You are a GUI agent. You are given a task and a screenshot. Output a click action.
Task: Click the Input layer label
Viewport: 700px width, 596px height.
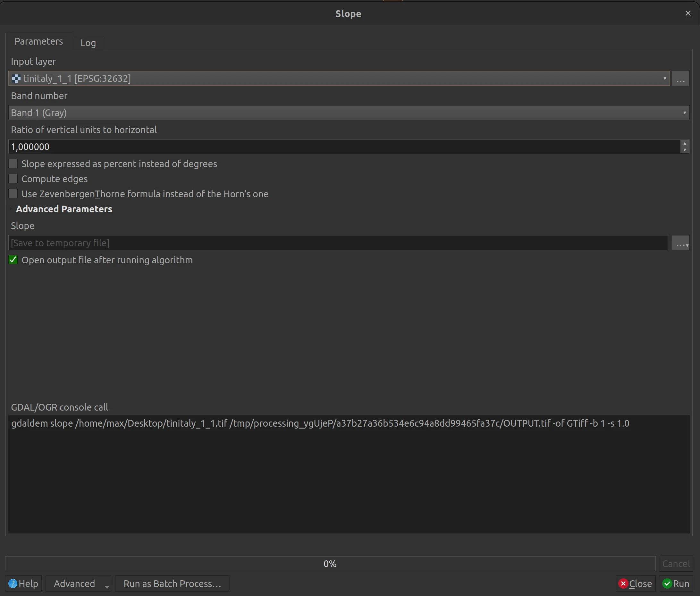pyautogui.click(x=33, y=62)
